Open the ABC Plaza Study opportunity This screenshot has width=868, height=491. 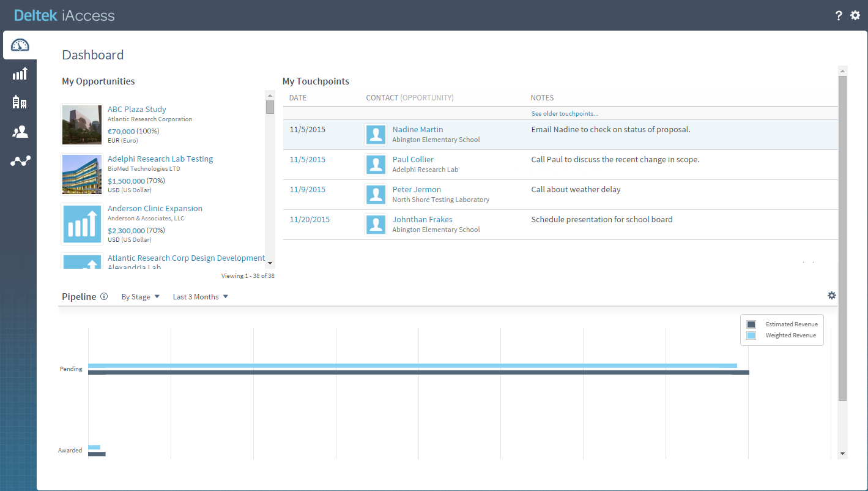tap(137, 110)
